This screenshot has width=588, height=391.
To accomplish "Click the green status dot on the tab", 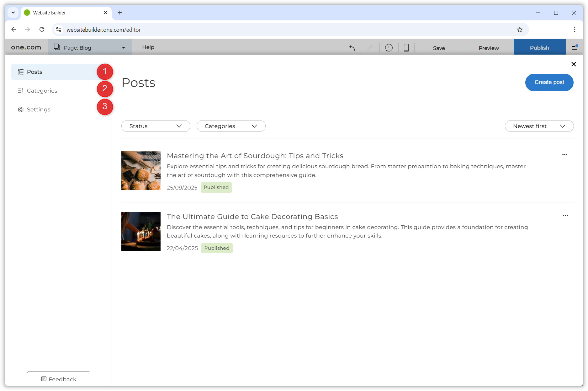I will pos(27,13).
